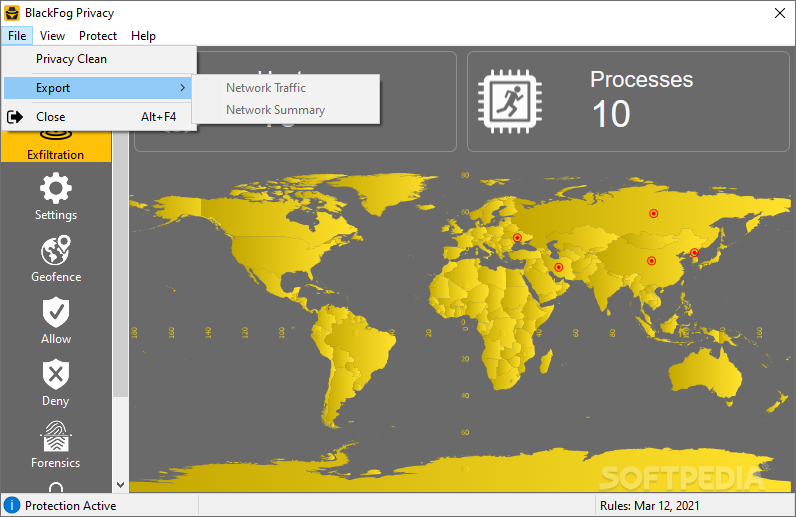Click the BlackFog Privacy app logo
Screen dimensions: 796x517
(x=12, y=13)
